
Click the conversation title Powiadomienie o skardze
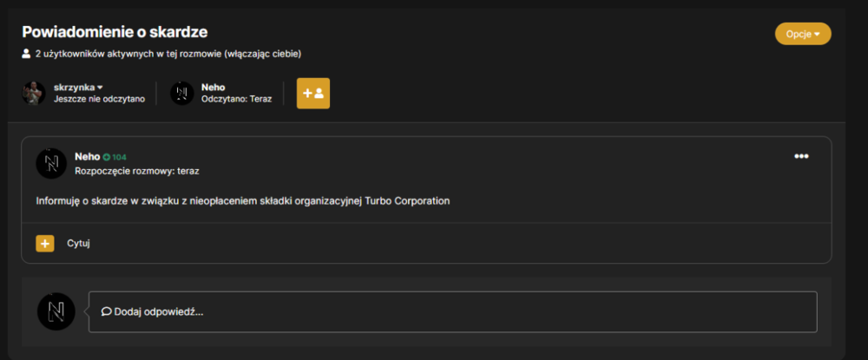[x=115, y=32]
